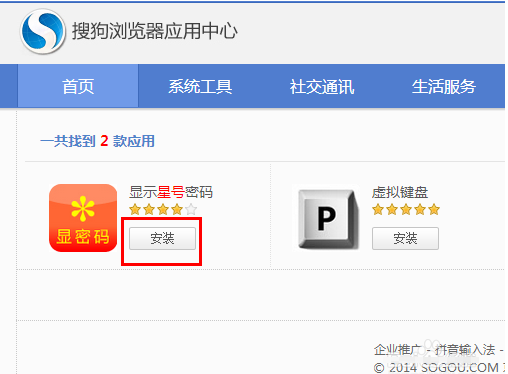Click the Sogou browser logo
This screenshot has width=508, height=374.
point(42,31)
